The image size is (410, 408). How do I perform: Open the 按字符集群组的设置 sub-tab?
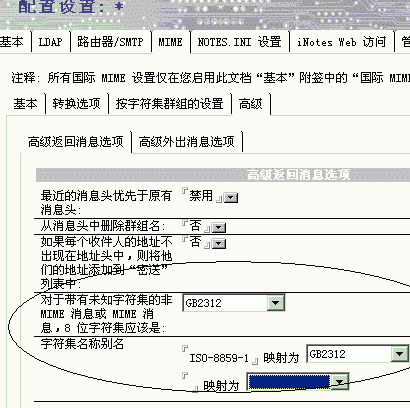[169, 104]
